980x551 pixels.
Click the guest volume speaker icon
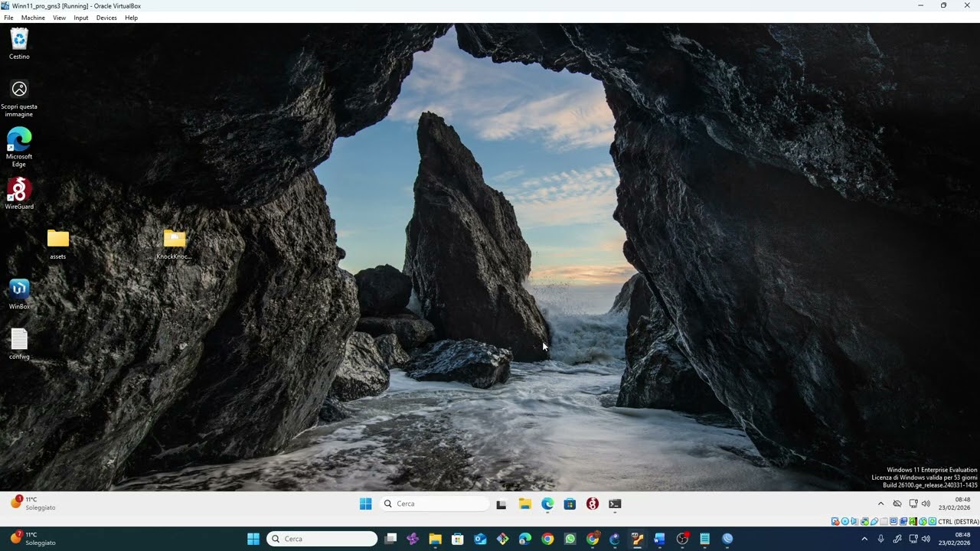pyautogui.click(x=926, y=504)
